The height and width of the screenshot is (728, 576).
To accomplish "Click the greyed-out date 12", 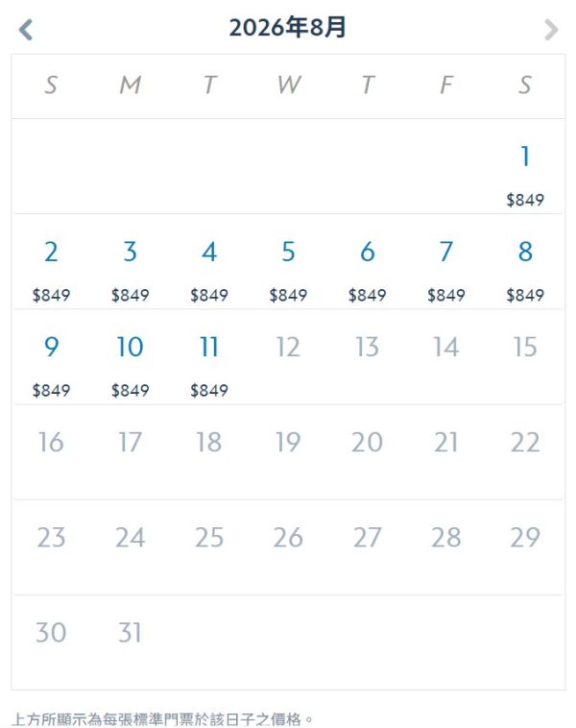I will 288,347.
